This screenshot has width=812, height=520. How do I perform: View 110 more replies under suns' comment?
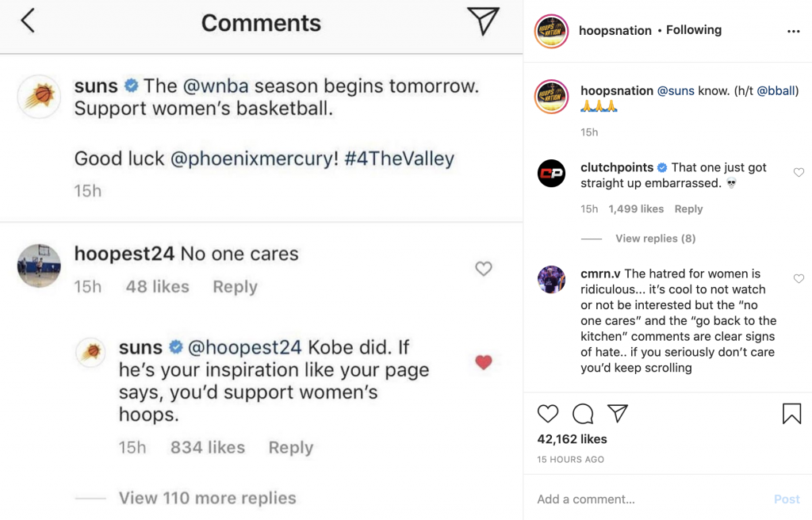coord(208,498)
